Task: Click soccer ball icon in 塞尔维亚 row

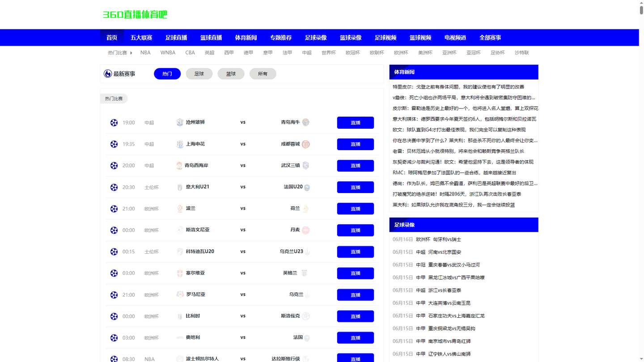Action: pyautogui.click(x=114, y=273)
